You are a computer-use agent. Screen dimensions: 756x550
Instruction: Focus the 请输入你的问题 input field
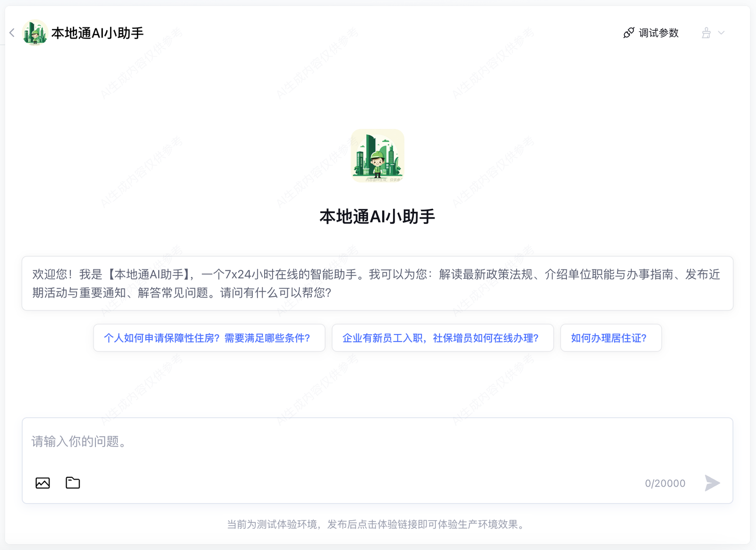point(377,442)
